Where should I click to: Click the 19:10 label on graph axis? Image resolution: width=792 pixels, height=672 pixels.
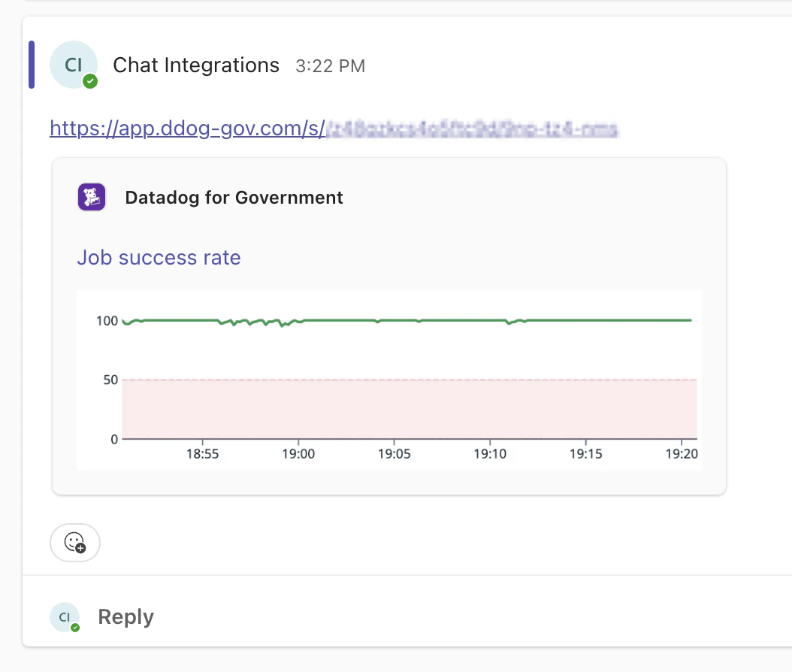(x=490, y=454)
